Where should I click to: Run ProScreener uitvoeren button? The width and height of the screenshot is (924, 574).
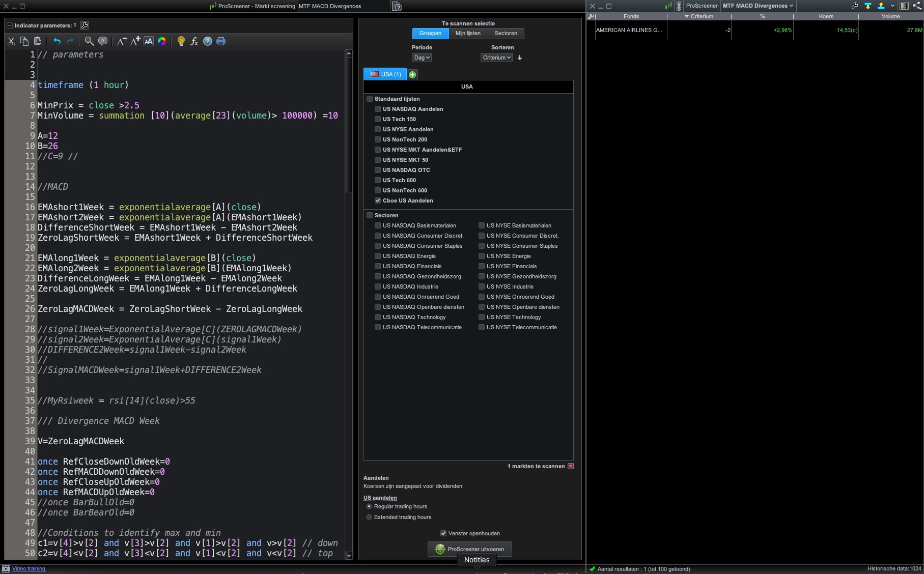click(469, 549)
